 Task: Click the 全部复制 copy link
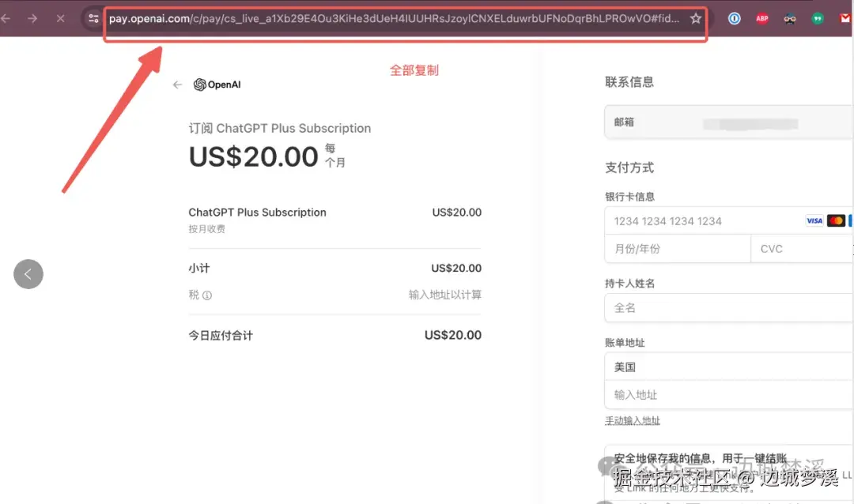pyautogui.click(x=414, y=70)
